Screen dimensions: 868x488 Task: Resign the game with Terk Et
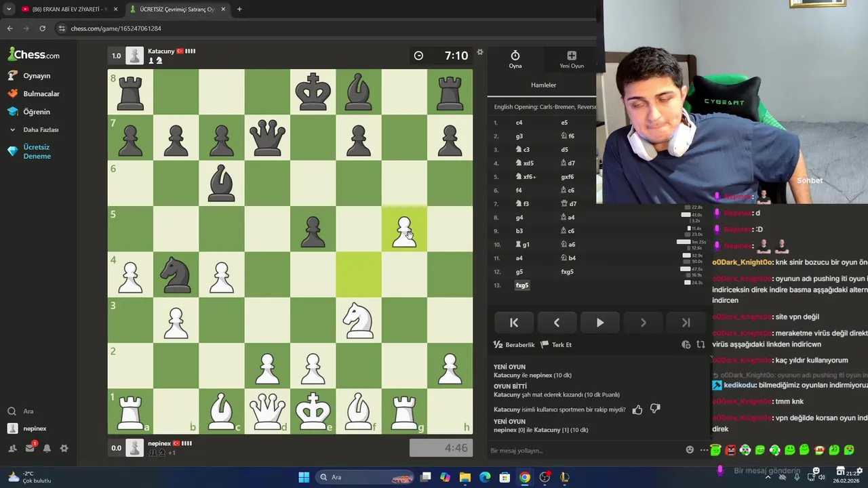coord(556,345)
